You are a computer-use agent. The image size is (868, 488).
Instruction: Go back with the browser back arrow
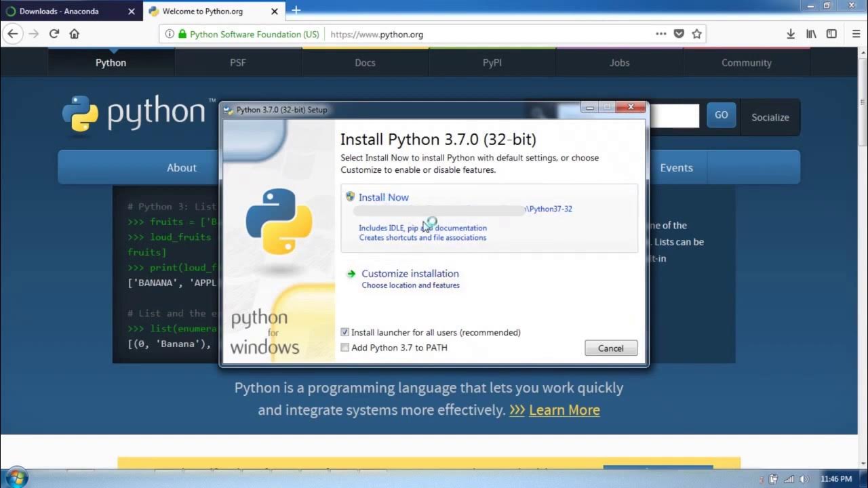(x=12, y=34)
